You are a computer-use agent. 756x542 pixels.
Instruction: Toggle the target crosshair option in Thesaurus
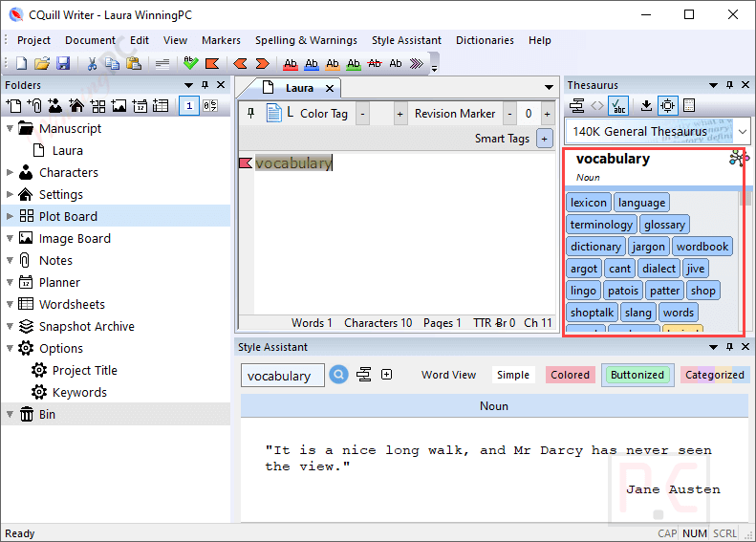point(667,105)
